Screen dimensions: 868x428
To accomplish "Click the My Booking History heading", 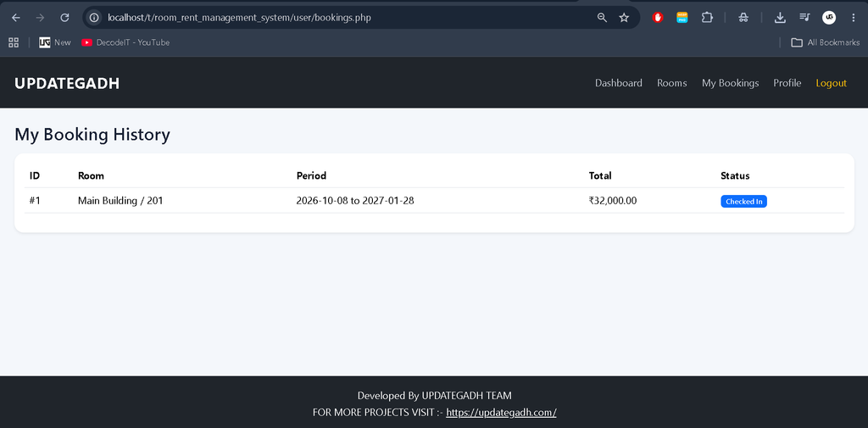I will (92, 135).
